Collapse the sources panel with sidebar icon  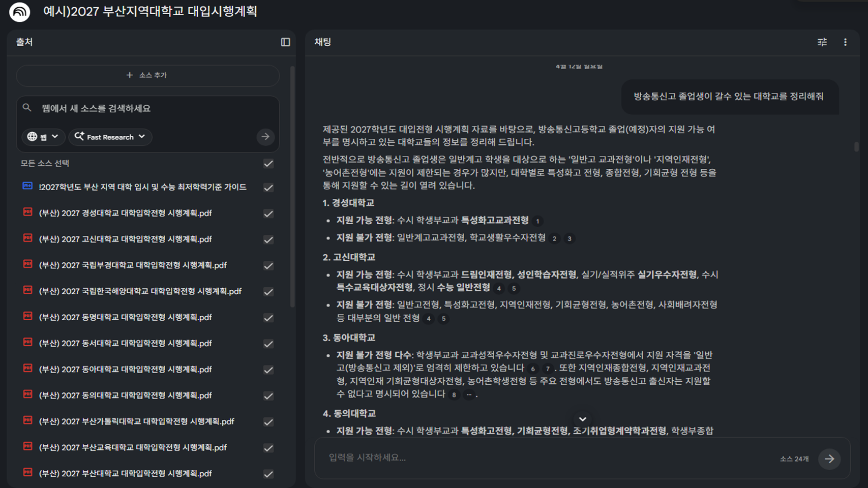tap(285, 42)
